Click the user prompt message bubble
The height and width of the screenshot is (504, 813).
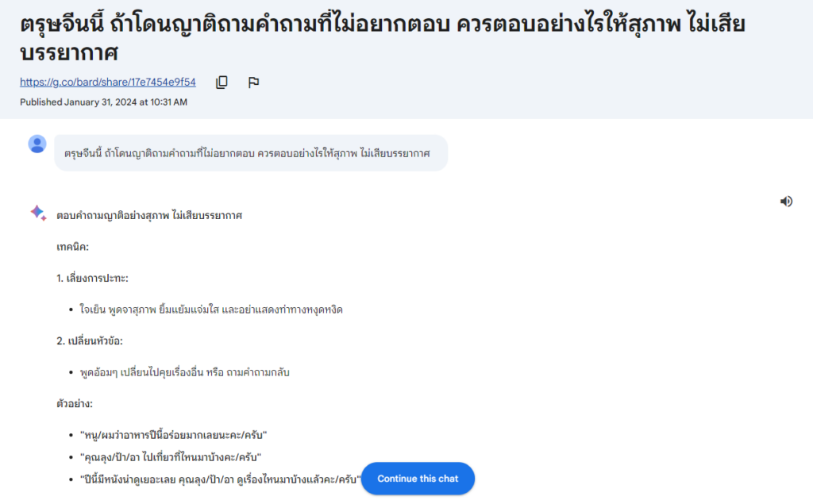point(250,153)
